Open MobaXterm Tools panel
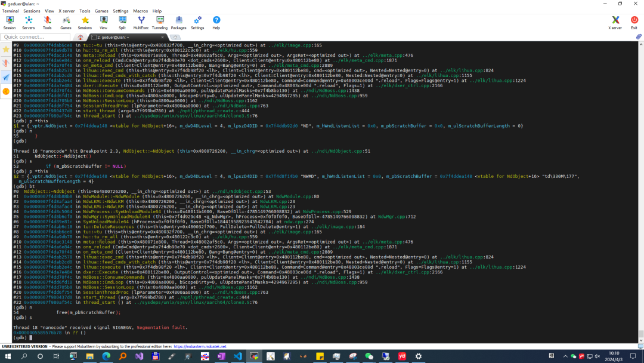The height and width of the screenshot is (363, 644). click(47, 23)
